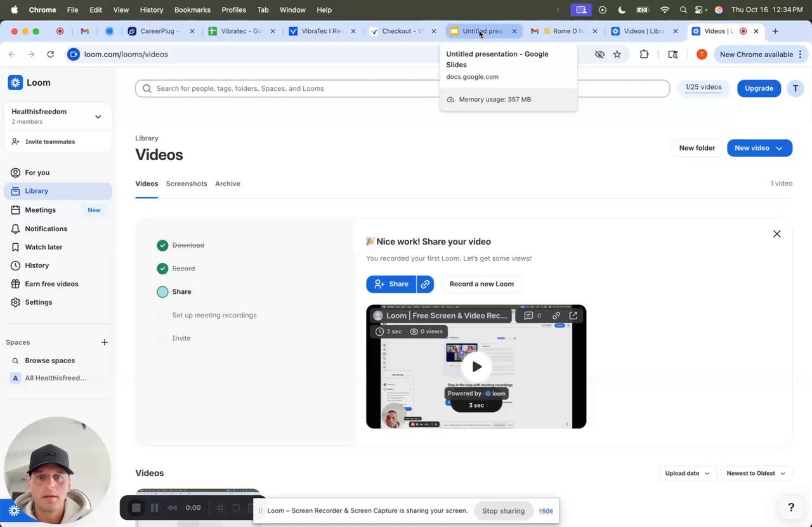
Task: Click Invite teammates in the sidebar
Action: (58, 142)
